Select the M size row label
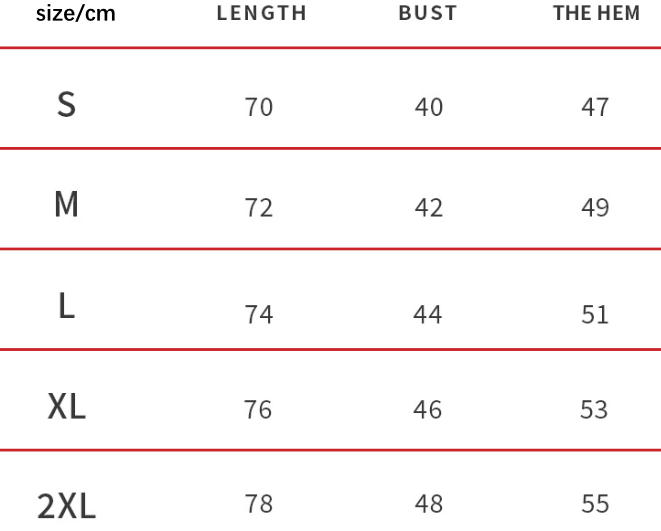The width and height of the screenshot is (661, 531). coord(66,205)
